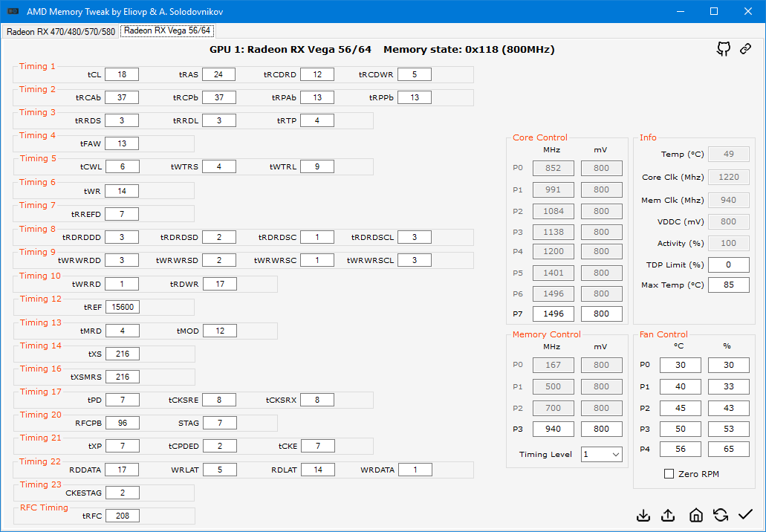The image size is (766, 532).
Task: Click the refresh arrows icon
Action: 721,515
